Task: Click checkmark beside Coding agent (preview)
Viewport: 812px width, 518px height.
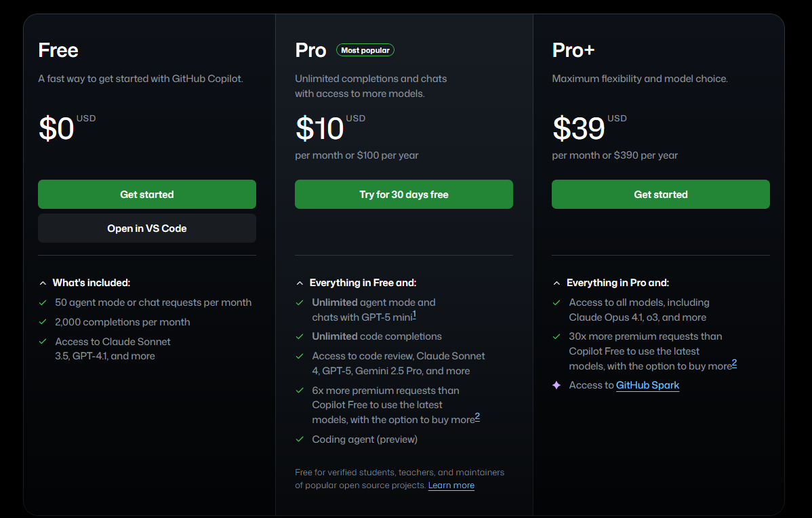Action: (x=300, y=439)
